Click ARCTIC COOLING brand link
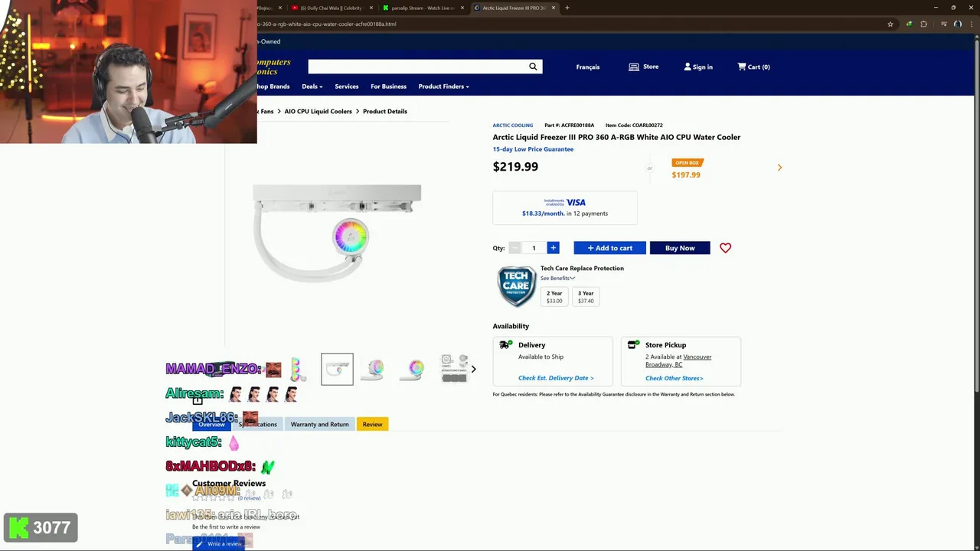Screen dimensions: 980x551 click(x=512, y=126)
